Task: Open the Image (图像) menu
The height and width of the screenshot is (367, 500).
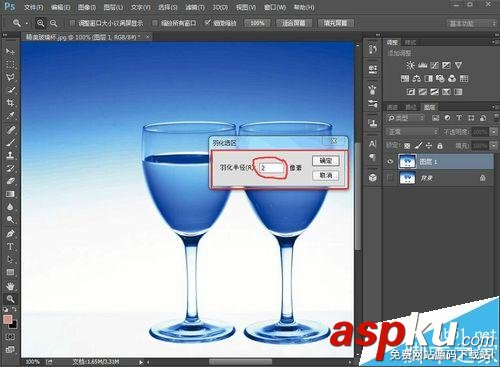Action: pos(86,7)
